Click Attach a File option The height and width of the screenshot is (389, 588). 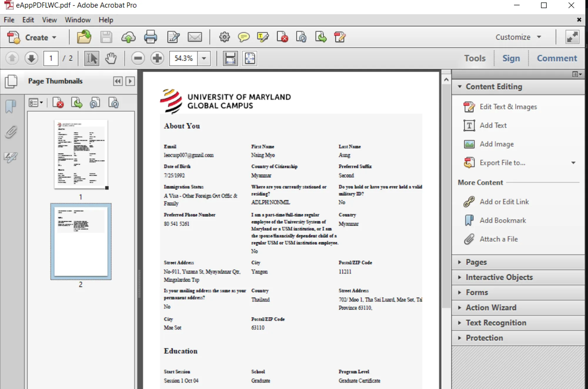491,239
